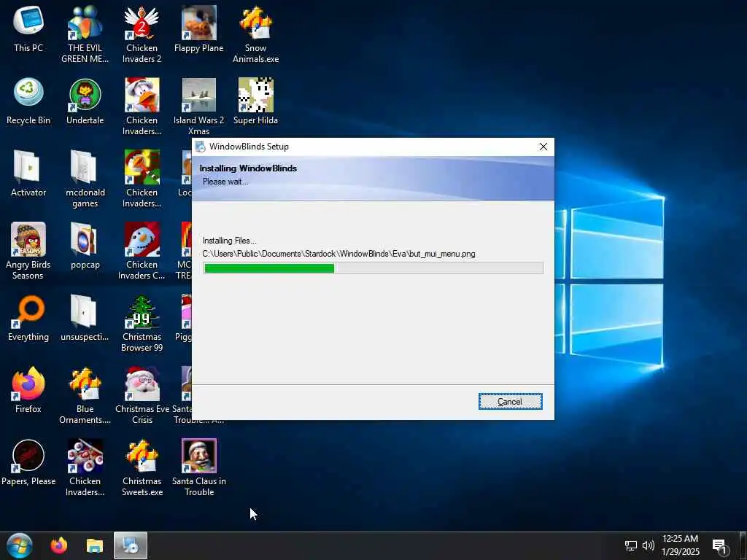Select Snow Animals.exe desktop icon
This screenshot has width=747, height=560.
click(x=255, y=34)
